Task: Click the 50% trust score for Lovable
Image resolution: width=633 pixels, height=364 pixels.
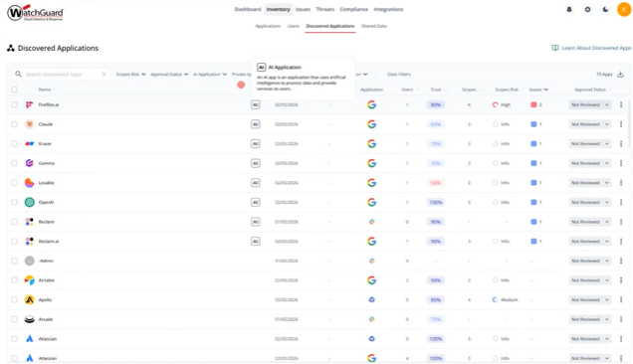Action: [436, 183]
